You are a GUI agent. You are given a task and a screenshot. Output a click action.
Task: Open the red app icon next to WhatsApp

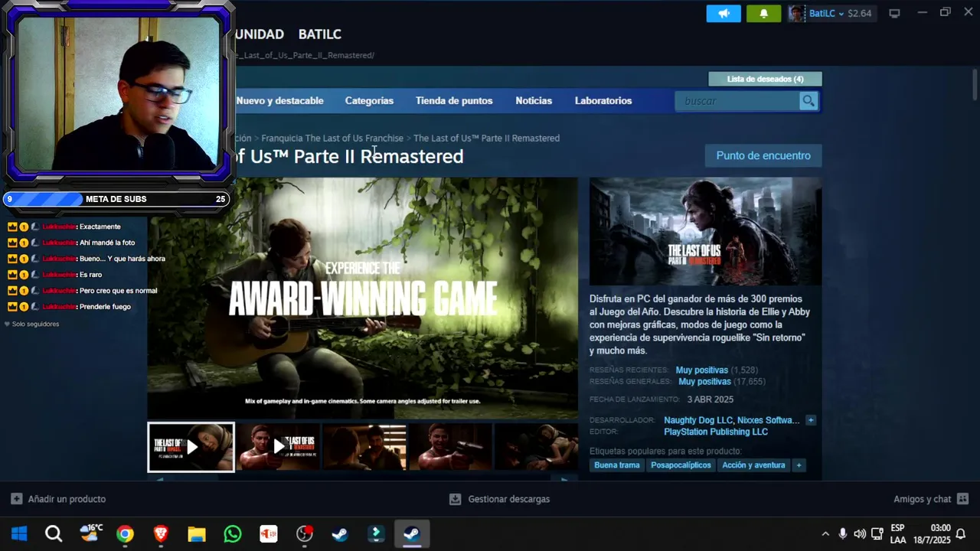click(269, 533)
